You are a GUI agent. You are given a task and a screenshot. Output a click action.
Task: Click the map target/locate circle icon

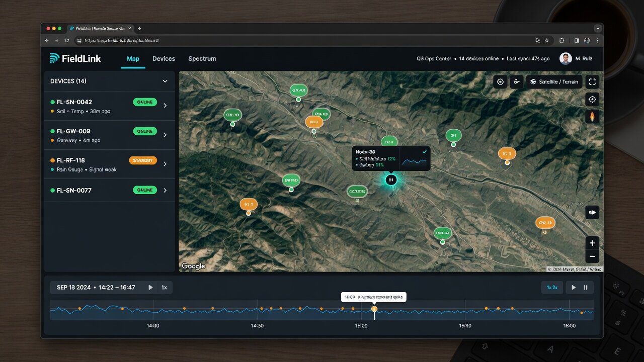tap(500, 82)
